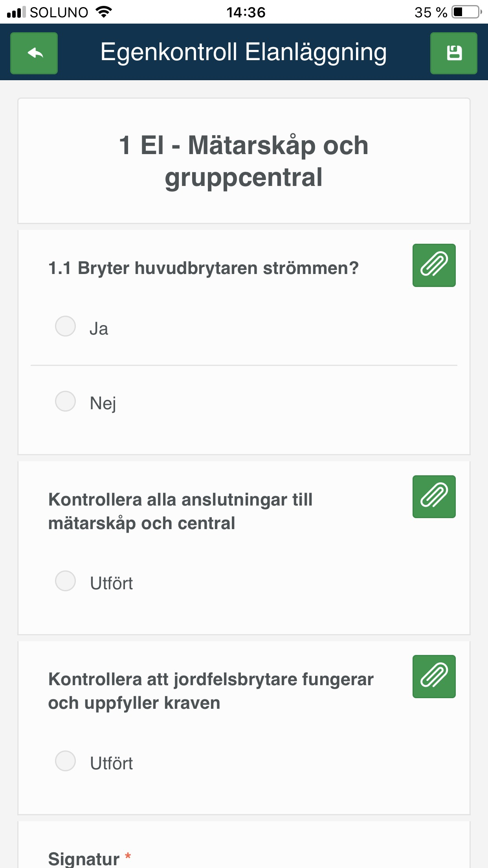
Task: Tap the Wi-Fi status icon
Action: (104, 12)
